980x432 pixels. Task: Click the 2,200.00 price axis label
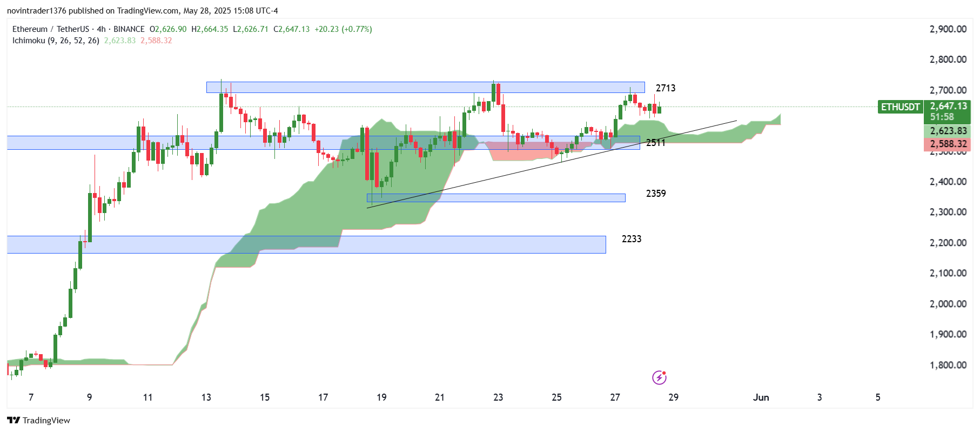(x=948, y=243)
